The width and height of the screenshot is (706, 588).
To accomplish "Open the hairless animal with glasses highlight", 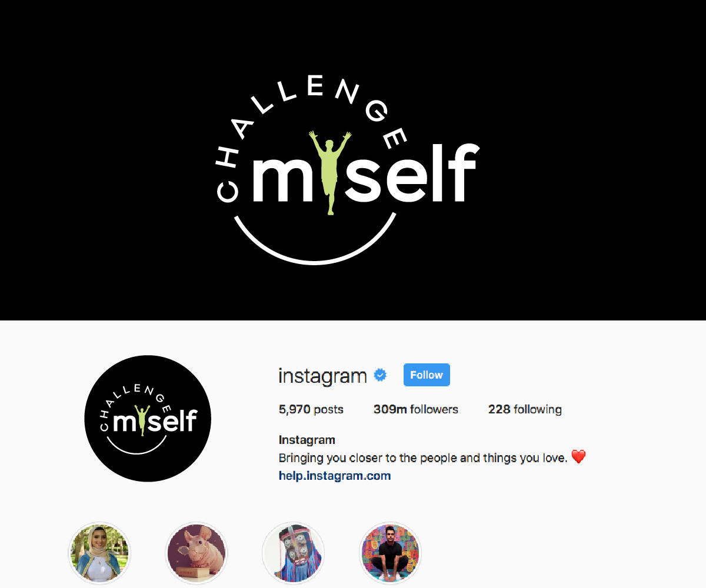I will [x=197, y=553].
